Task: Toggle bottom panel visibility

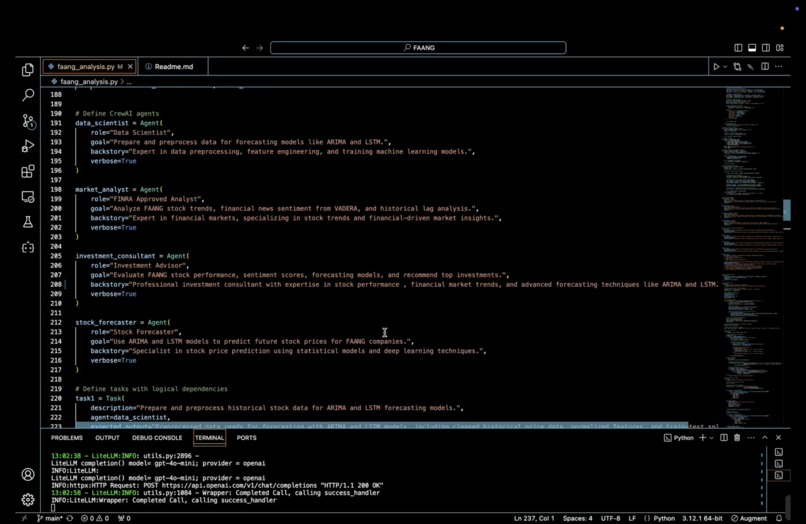Action: [x=752, y=47]
